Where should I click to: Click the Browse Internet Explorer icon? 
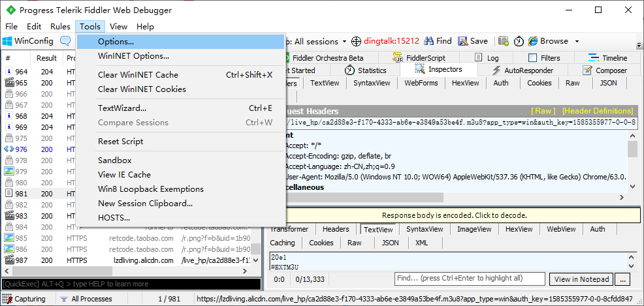click(533, 41)
